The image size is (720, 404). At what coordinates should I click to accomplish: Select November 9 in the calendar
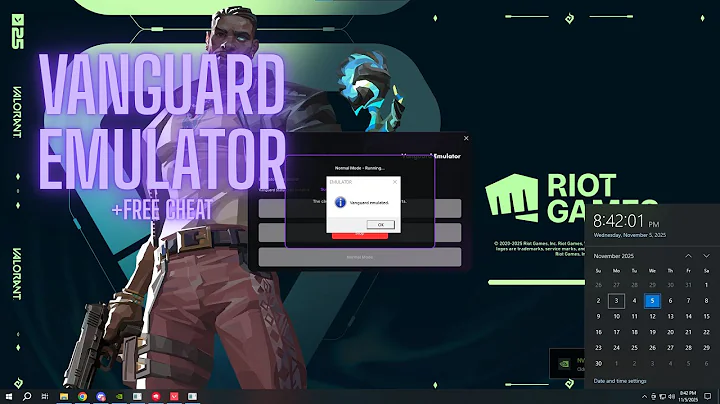tap(598, 316)
